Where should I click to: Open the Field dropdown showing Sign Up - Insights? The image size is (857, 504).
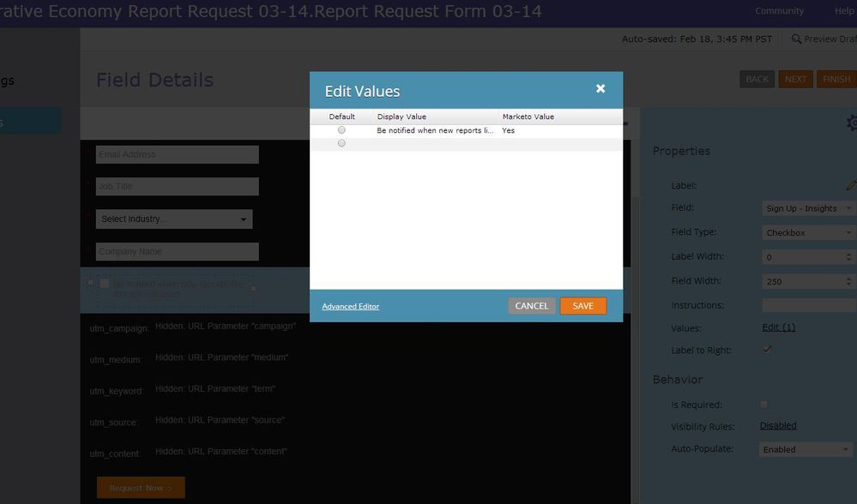pyautogui.click(x=808, y=208)
